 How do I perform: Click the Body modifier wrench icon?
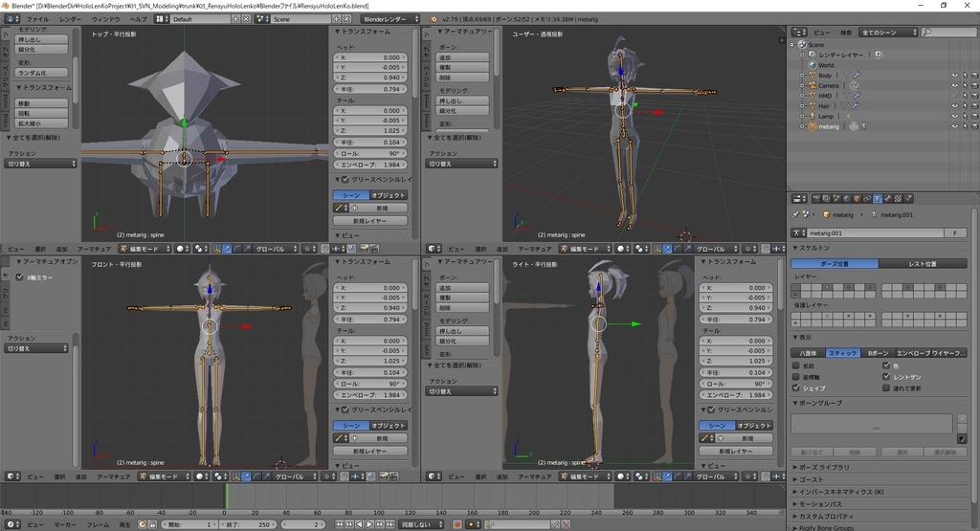click(x=857, y=75)
